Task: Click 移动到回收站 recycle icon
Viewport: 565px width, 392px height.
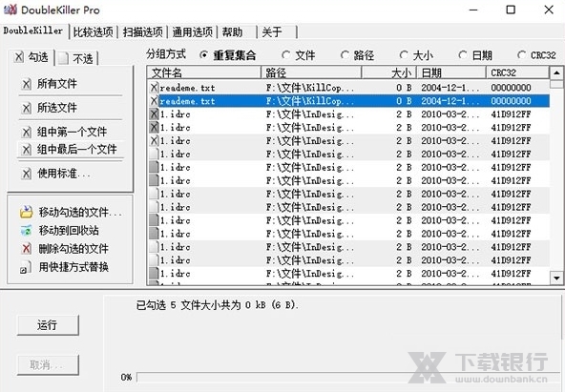Action: (26, 231)
